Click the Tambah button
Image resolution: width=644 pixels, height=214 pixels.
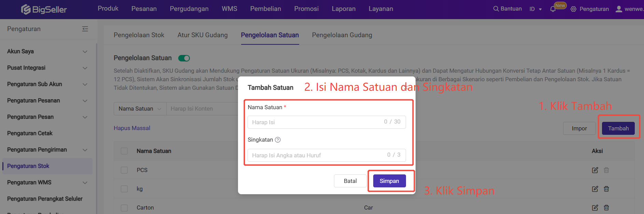coord(618,128)
